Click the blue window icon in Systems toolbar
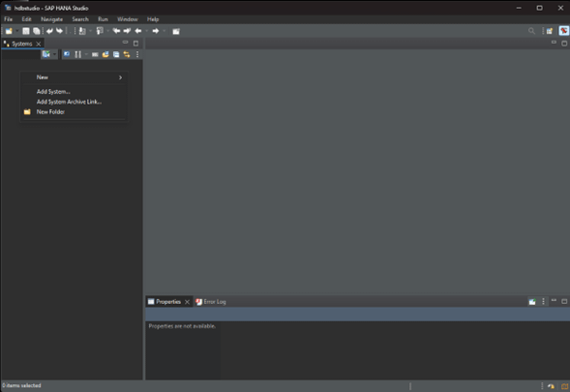Image resolution: width=570 pixels, height=392 pixels. [116, 54]
